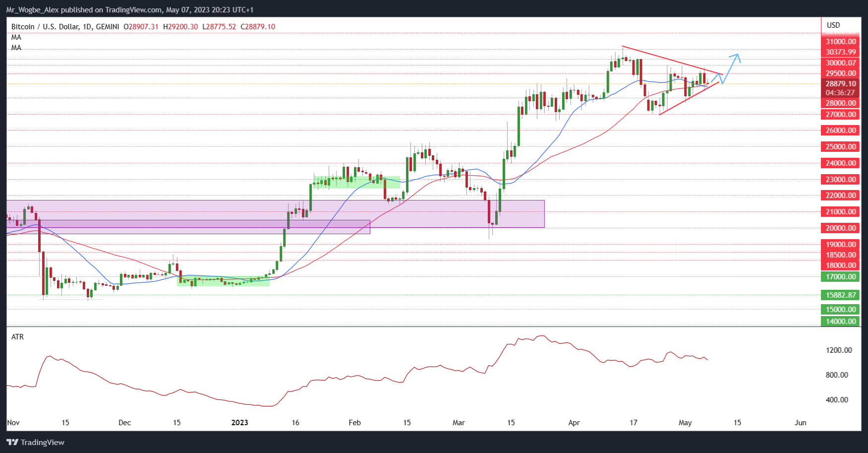Click the current price label 28879.10

(x=840, y=84)
